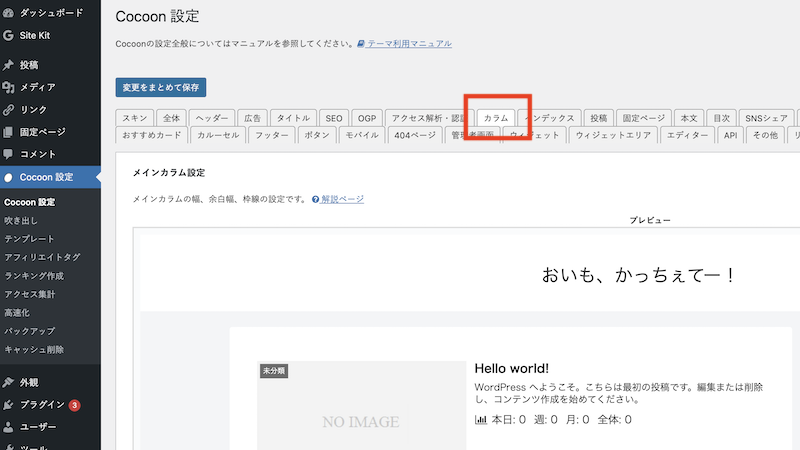800x450 pixels.
Task: Switch to モバイル tab
Action: pyautogui.click(x=362, y=135)
